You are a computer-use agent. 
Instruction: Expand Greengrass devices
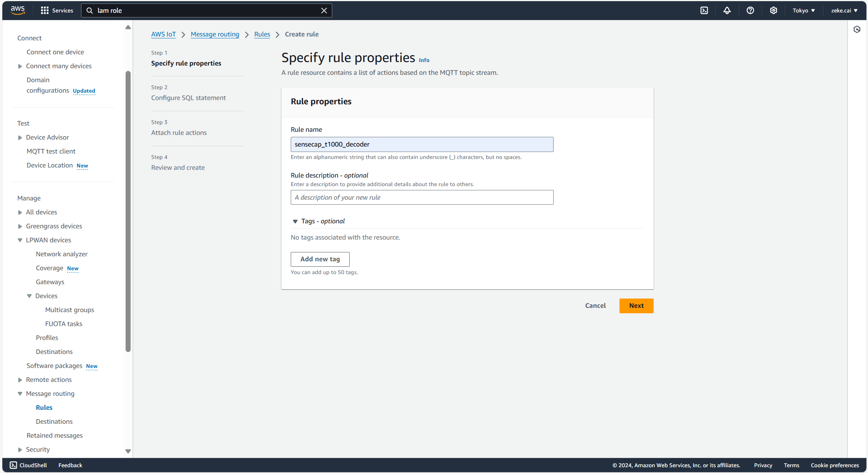pyautogui.click(x=20, y=226)
